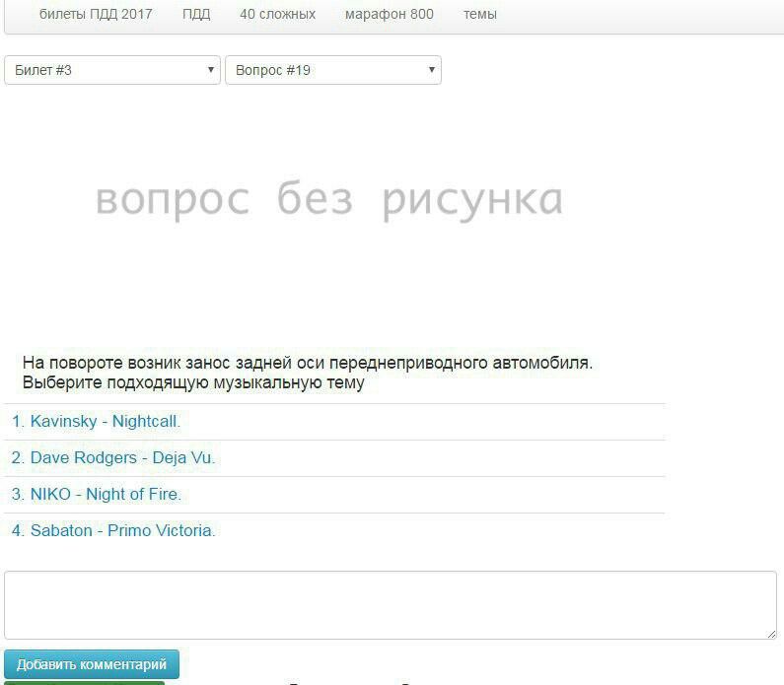The image size is (784, 685).
Task: Open the «билеты ПДД 2017» menu item
Action: pos(96,14)
